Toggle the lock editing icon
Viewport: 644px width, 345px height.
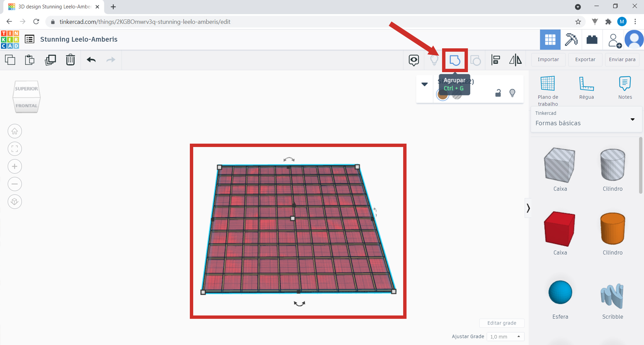(x=498, y=93)
